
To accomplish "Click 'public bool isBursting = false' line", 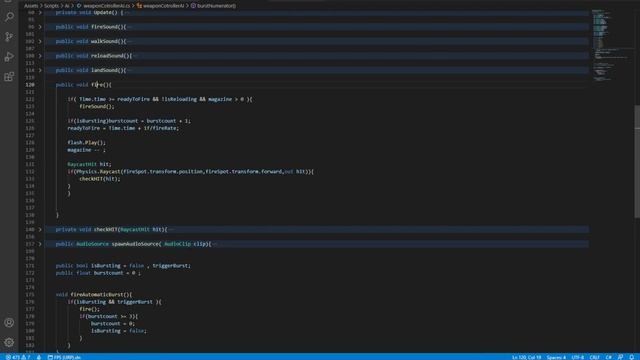I will point(123,266).
